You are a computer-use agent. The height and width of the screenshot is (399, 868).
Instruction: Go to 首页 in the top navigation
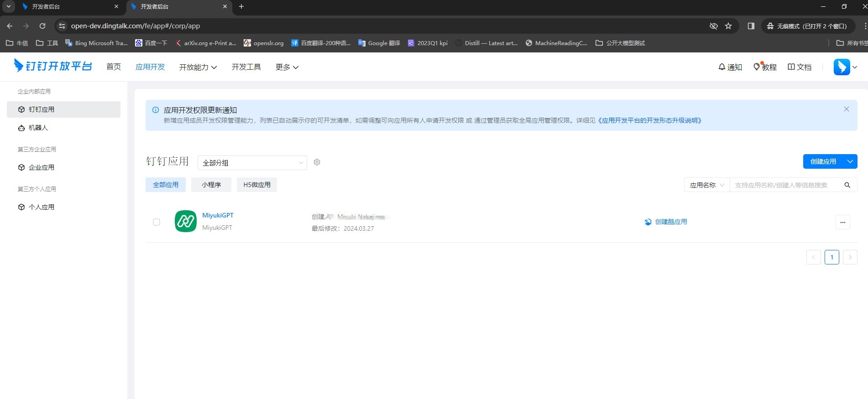coord(114,67)
